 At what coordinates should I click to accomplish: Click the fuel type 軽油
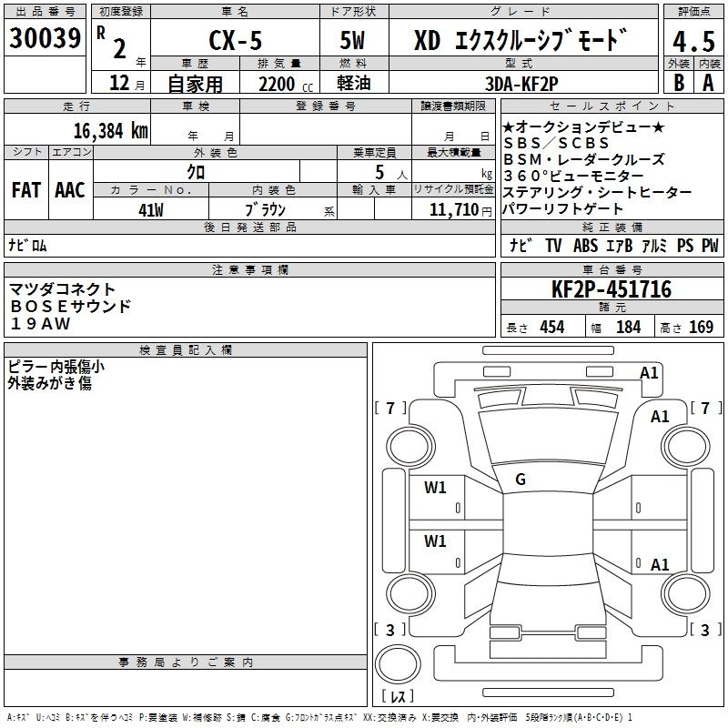[x=354, y=83]
